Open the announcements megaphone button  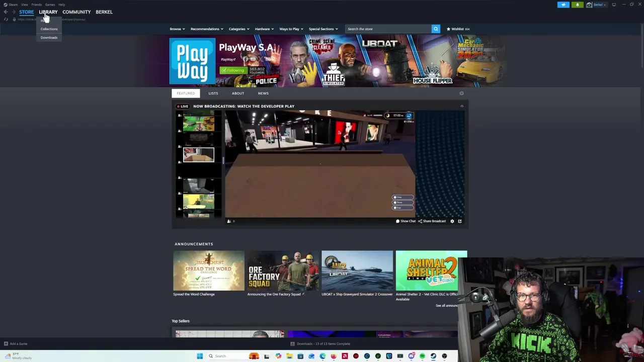563,5
